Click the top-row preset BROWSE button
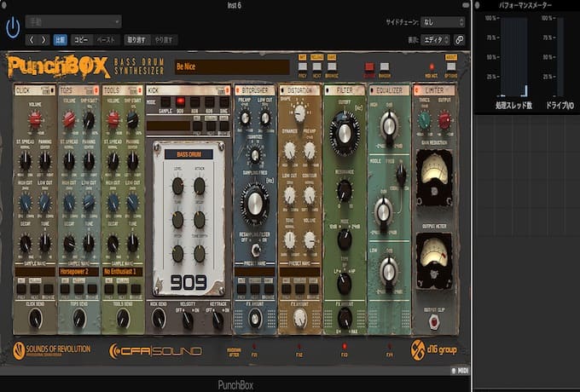Viewport: 580px width, 392px height. (332, 66)
